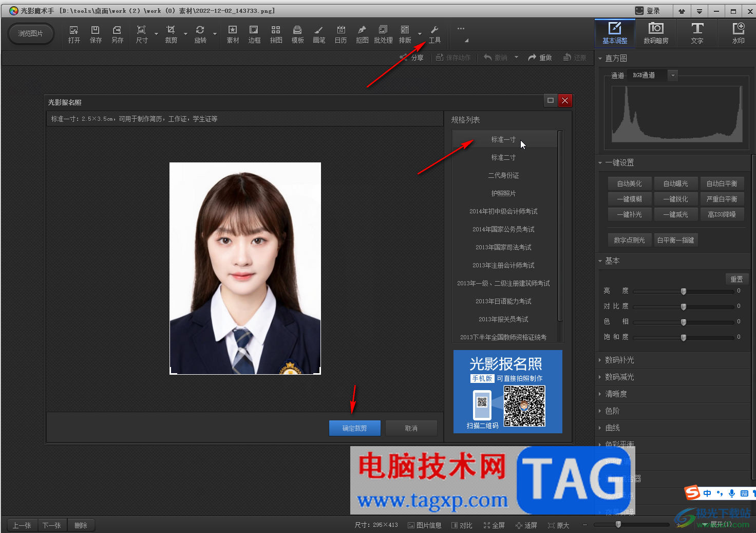Click the 亮度 brightness slider handle
756x533 pixels.
click(x=684, y=291)
